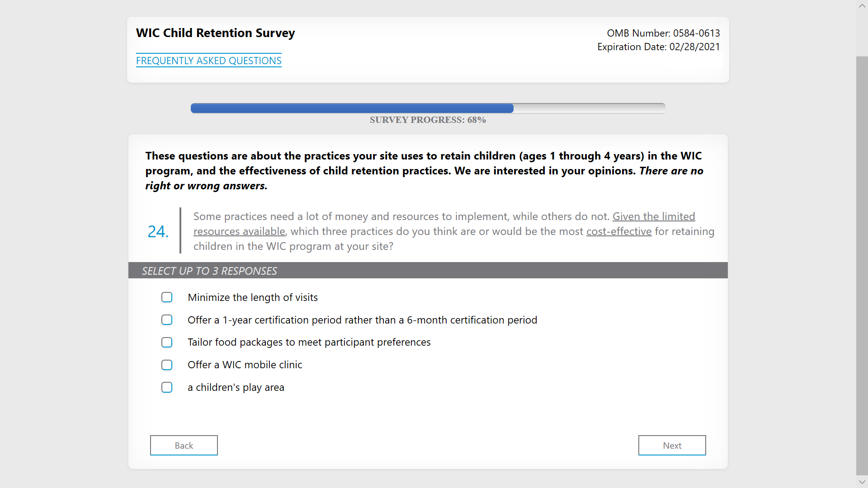Click the scrollbar up arrow

coord(862,6)
